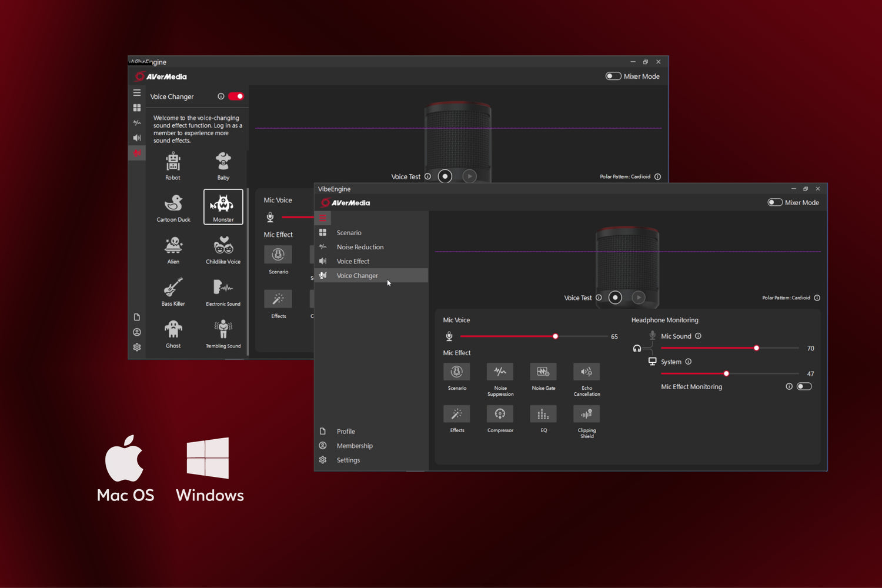This screenshot has height=588, width=882.
Task: Choose the Childlike Voice effect
Action: 223,250
